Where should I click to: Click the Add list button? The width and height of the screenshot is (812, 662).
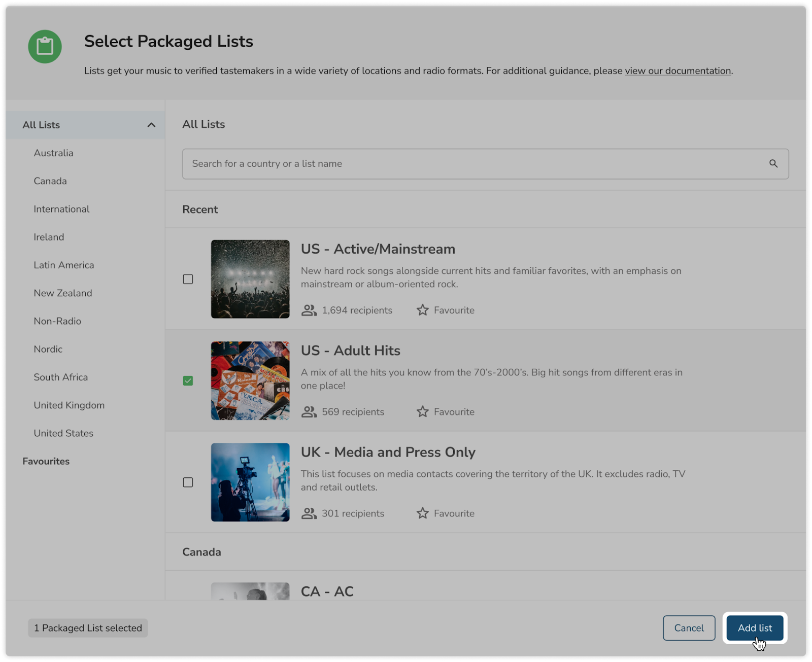coord(755,628)
